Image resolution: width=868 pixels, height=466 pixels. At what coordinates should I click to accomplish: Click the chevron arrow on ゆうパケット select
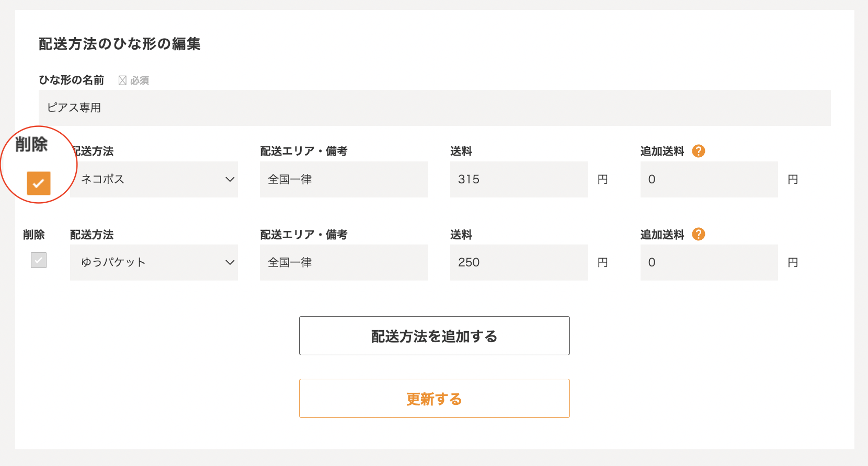230,262
